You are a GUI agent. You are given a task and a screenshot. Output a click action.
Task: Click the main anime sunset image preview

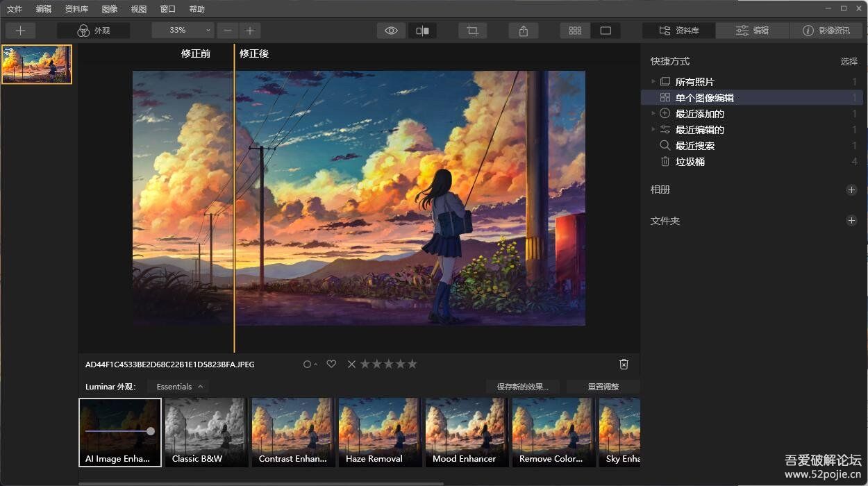(359, 198)
